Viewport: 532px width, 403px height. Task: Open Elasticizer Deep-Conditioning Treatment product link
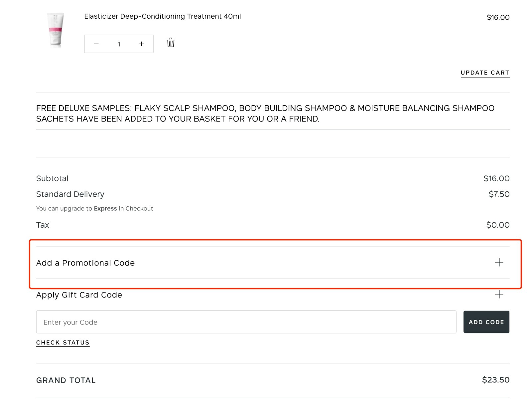tap(162, 16)
